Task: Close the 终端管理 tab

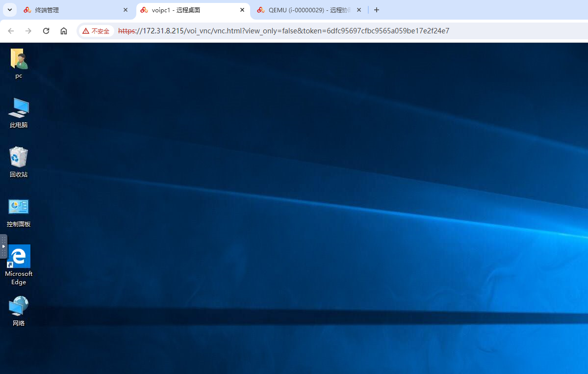Action: tap(126, 10)
